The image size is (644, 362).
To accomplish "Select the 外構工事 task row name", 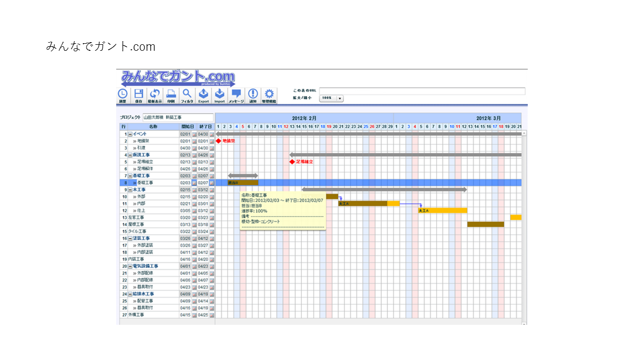I will tap(136, 315).
